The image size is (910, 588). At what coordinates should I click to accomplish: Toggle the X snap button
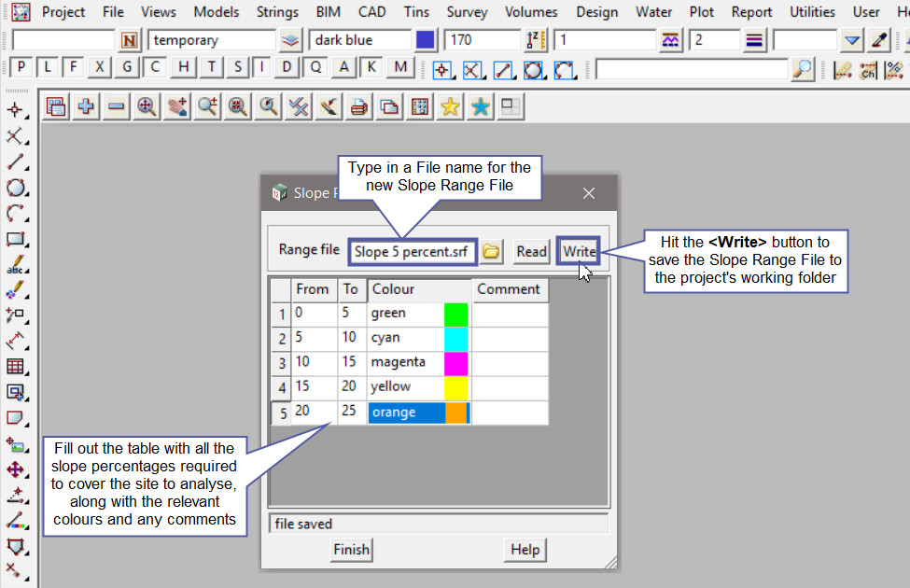point(100,67)
